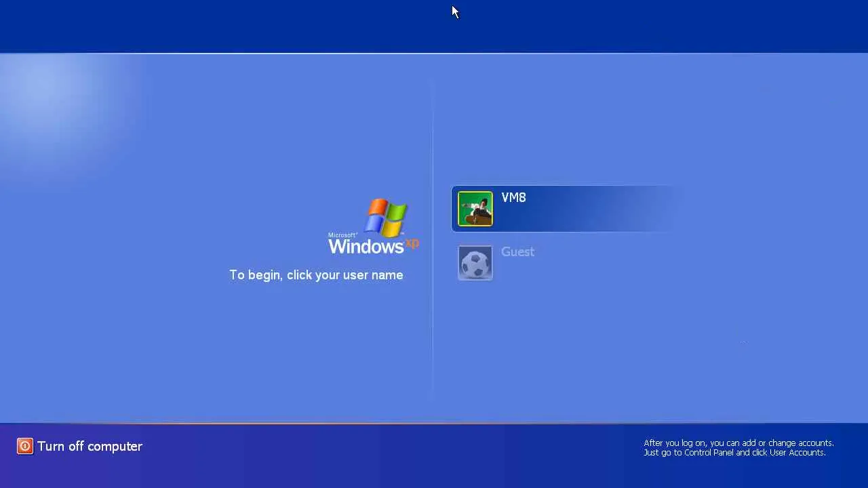Click the Guest soccer ball picture
This screenshot has height=488, width=868.
pos(475,263)
